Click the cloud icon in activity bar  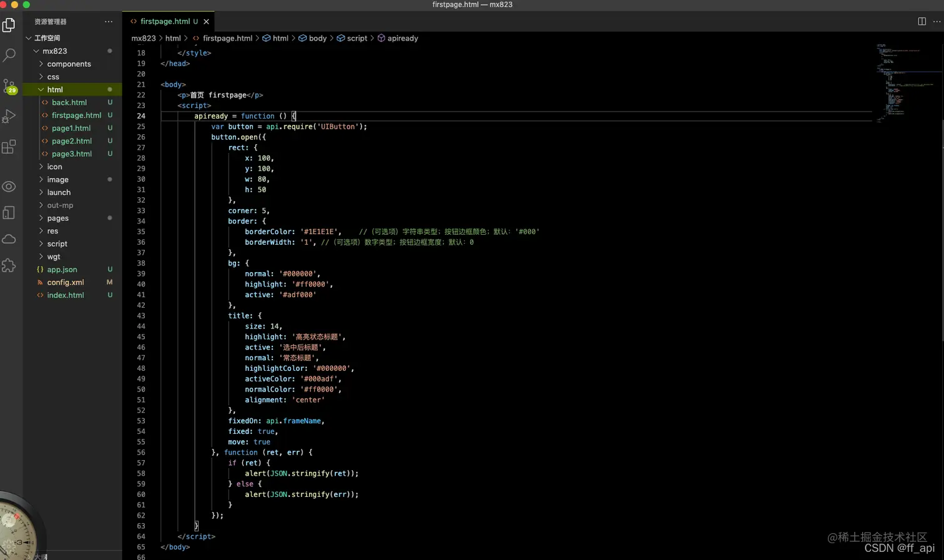[x=9, y=239]
